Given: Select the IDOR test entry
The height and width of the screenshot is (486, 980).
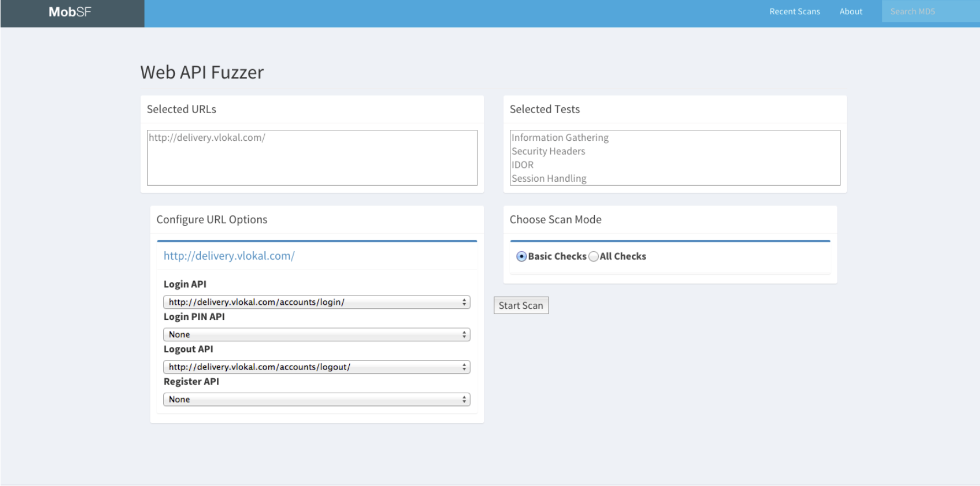Looking at the screenshot, I should (523, 165).
